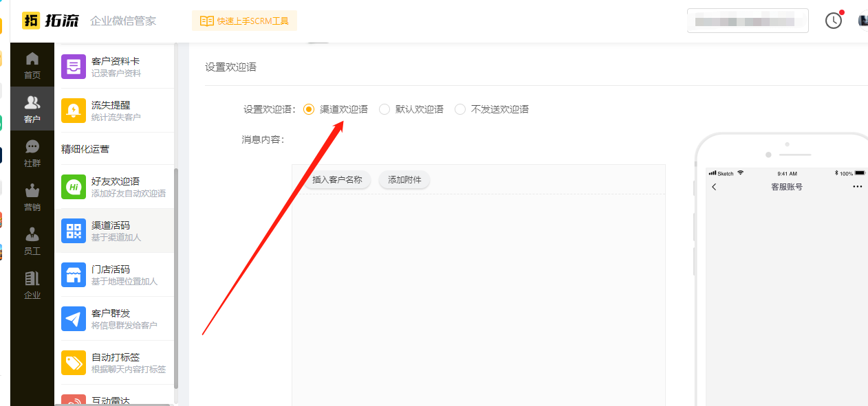The image size is (868, 406).
Task: Open the three-dot menu in phone preview
Action: 857,187
